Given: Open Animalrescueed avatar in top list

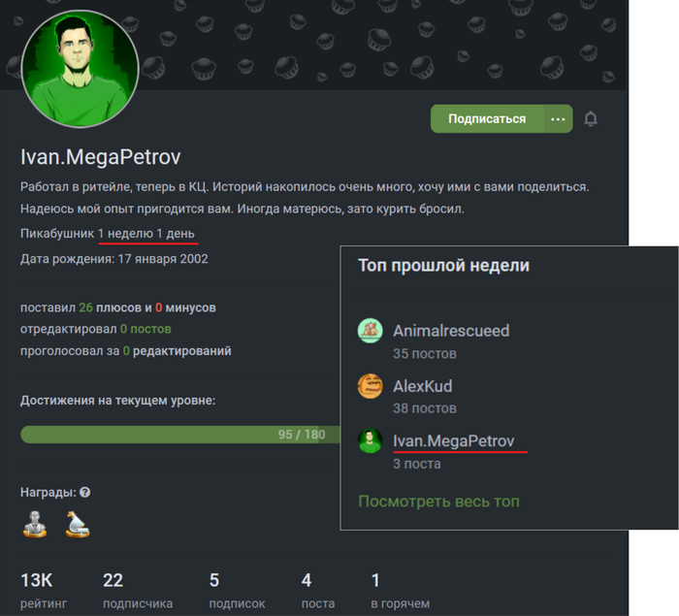Looking at the screenshot, I should pos(371,331).
